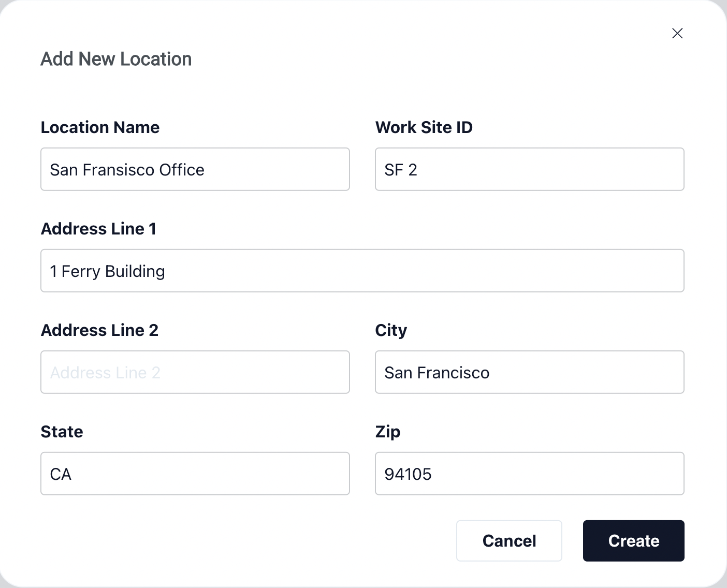
Task: Click the Address Line 1 label
Action: click(98, 229)
